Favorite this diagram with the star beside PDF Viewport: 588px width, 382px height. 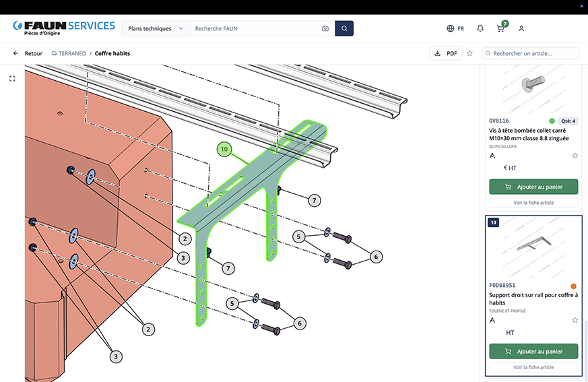tap(470, 53)
